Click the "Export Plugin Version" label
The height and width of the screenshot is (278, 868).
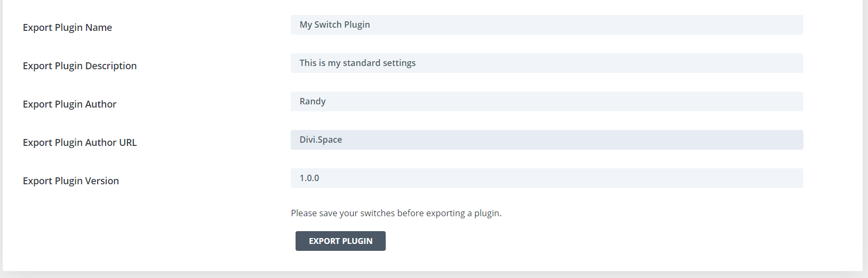[x=71, y=181]
